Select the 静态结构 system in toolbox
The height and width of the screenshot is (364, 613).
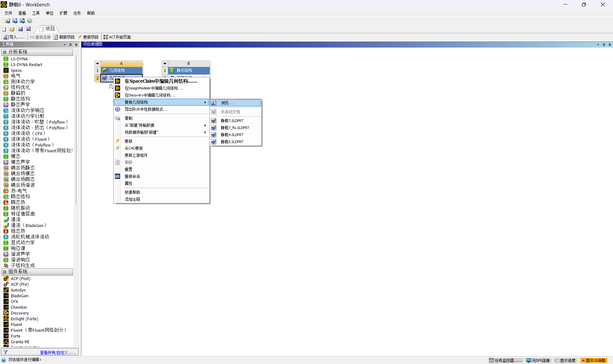20,99
